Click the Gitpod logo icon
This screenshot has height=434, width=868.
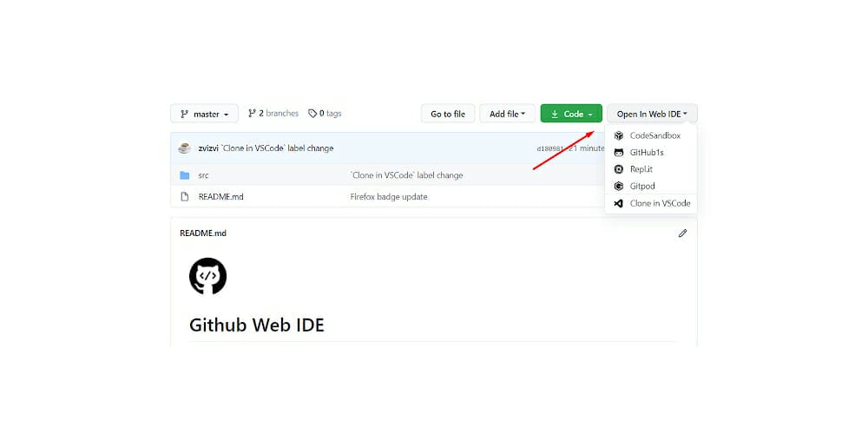click(x=619, y=186)
